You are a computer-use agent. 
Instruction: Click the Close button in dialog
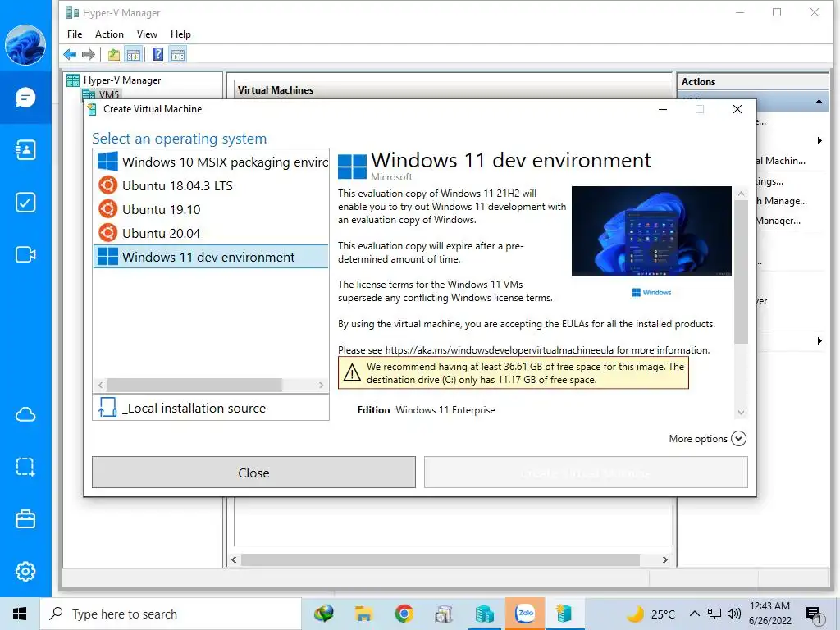tap(254, 472)
